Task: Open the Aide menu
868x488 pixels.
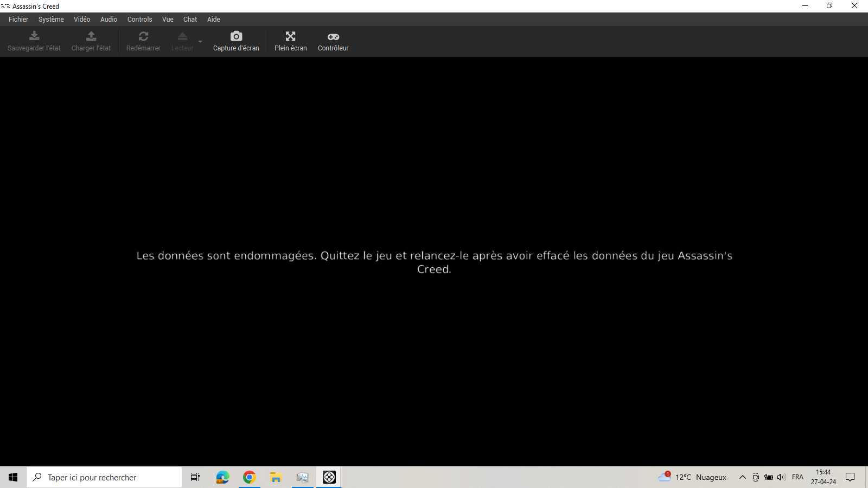Action: click(x=214, y=19)
